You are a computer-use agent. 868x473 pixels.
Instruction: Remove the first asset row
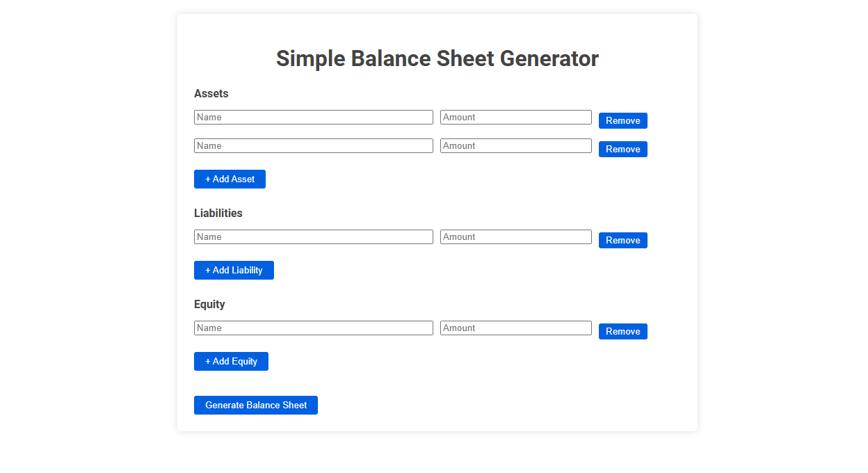622,120
